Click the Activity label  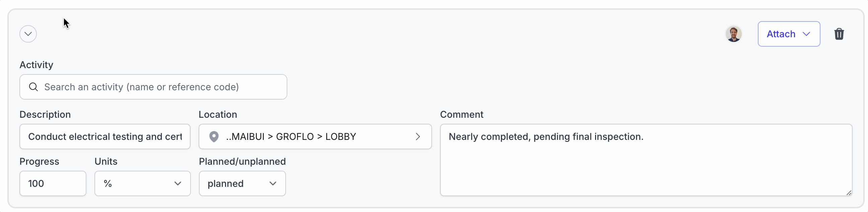pos(37,65)
